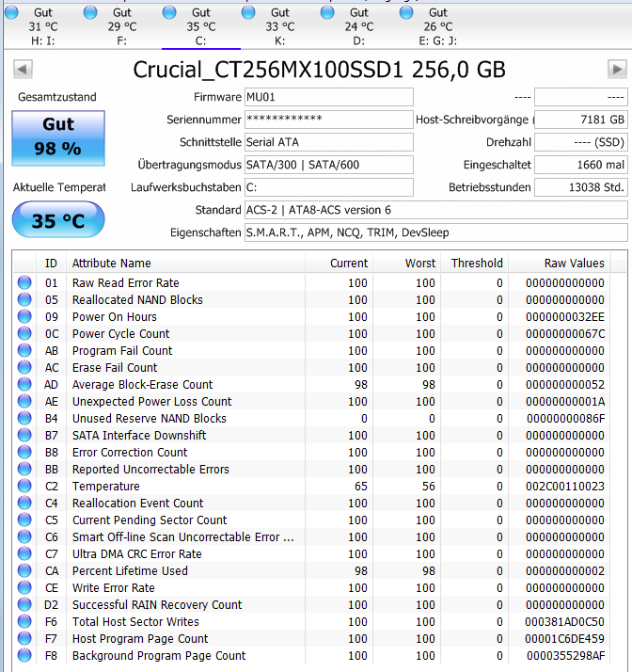Click status icon of Unused Reserve NAND Blocks
This screenshot has height=672, width=632.
tap(24, 418)
